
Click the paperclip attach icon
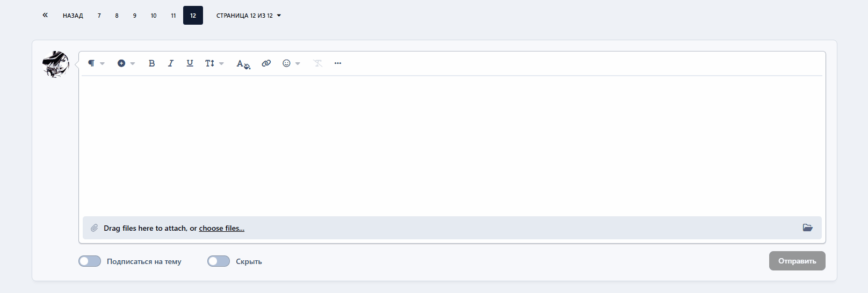(94, 228)
